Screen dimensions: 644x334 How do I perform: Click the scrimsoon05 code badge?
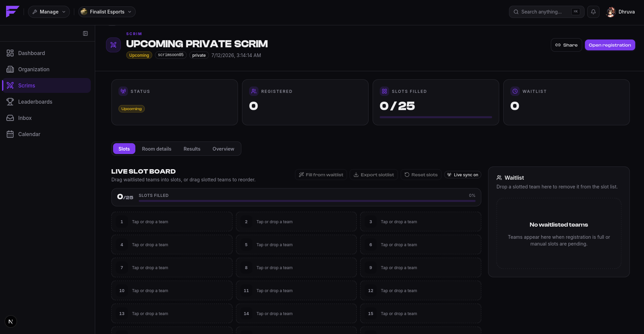click(171, 55)
